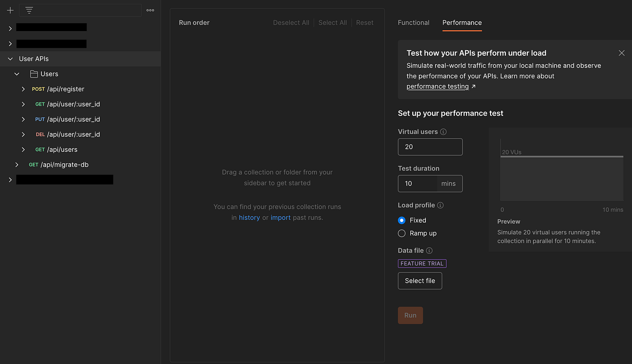Open previous runs via the history link
632x364 pixels.
pyautogui.click(x=249, y=217)
